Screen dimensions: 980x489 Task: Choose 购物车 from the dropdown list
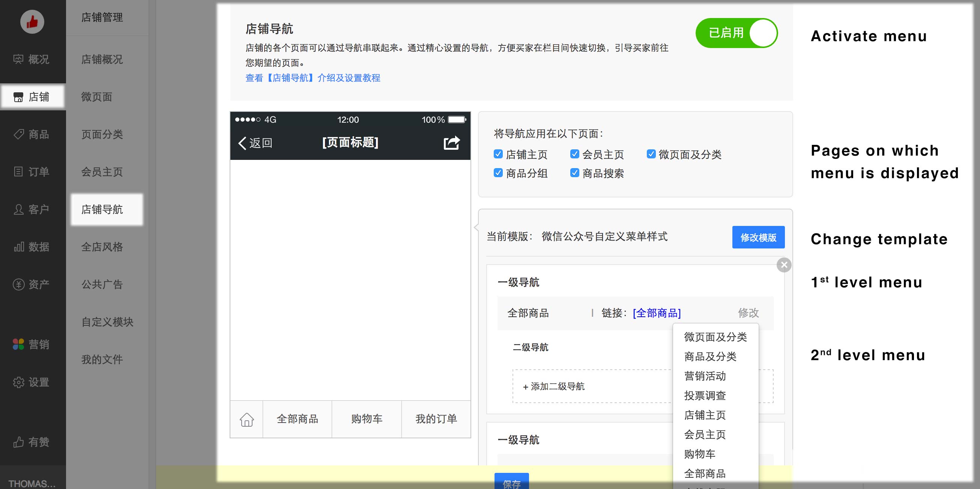click(x=699, y=454)
